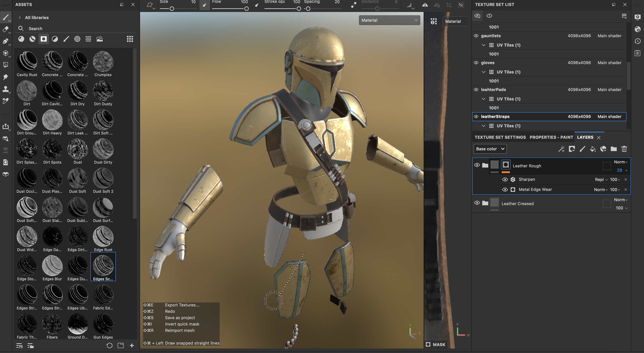Switch to the Layers tab
The width and height of the screenshot is (644, 353).
tap(585, 137)
